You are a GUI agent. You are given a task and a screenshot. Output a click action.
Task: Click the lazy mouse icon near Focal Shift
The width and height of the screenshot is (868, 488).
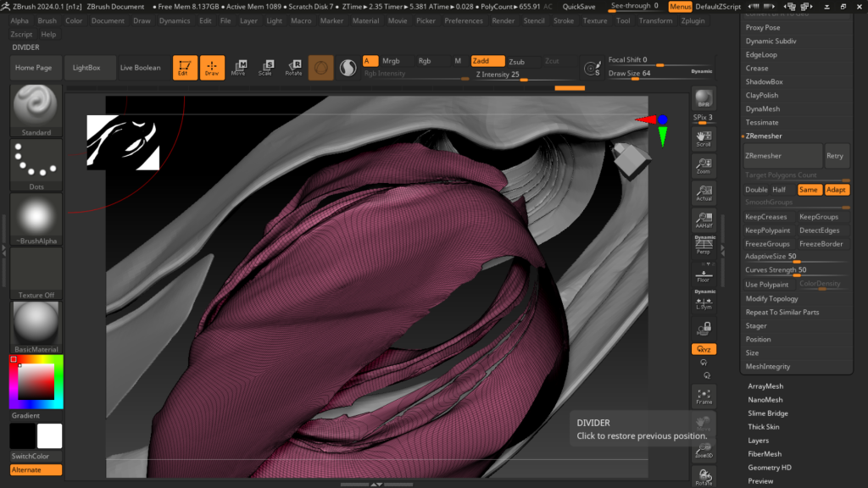click(x=592, y=68)
